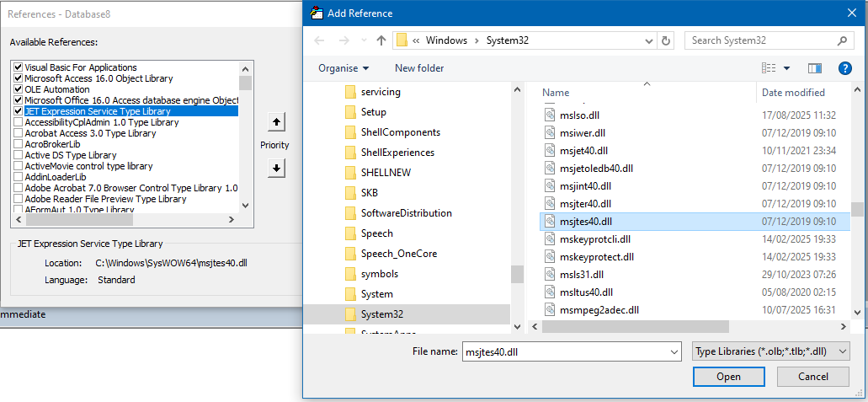Uncheck Visual Basic For Applications reference
This screenshot has height=402, width=868.
(19, 67)
